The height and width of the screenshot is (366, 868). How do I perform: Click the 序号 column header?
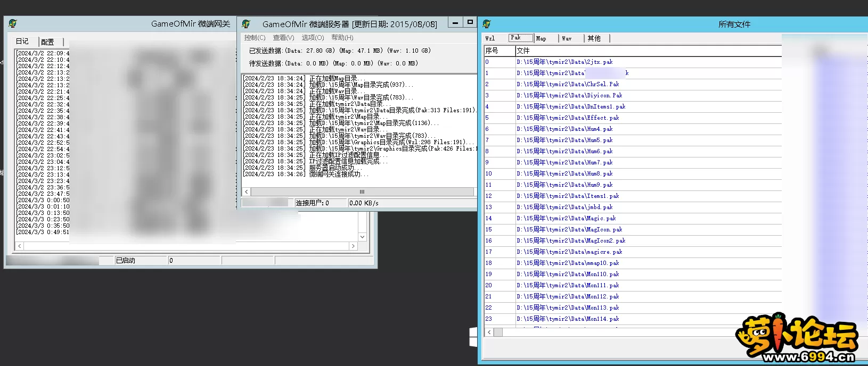pyautogui.click(x=499, y=51)
